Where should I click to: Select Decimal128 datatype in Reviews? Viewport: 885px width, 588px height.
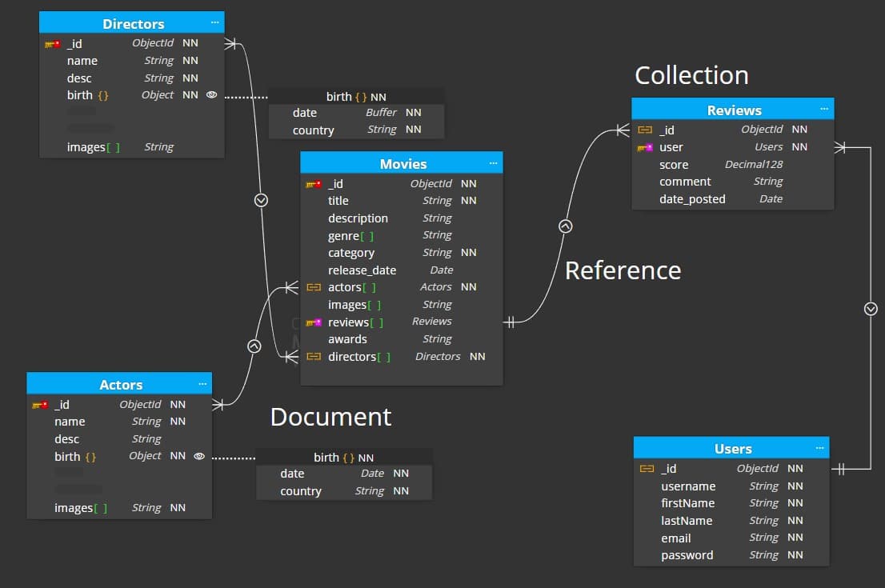click(x=754, y=165)
